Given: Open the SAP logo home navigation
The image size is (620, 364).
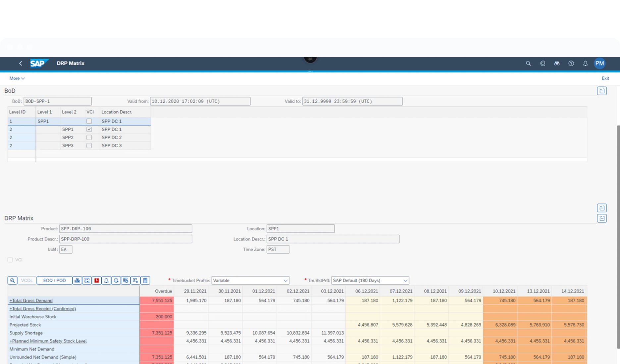Looking at the screenshot, I should point(39,63).
